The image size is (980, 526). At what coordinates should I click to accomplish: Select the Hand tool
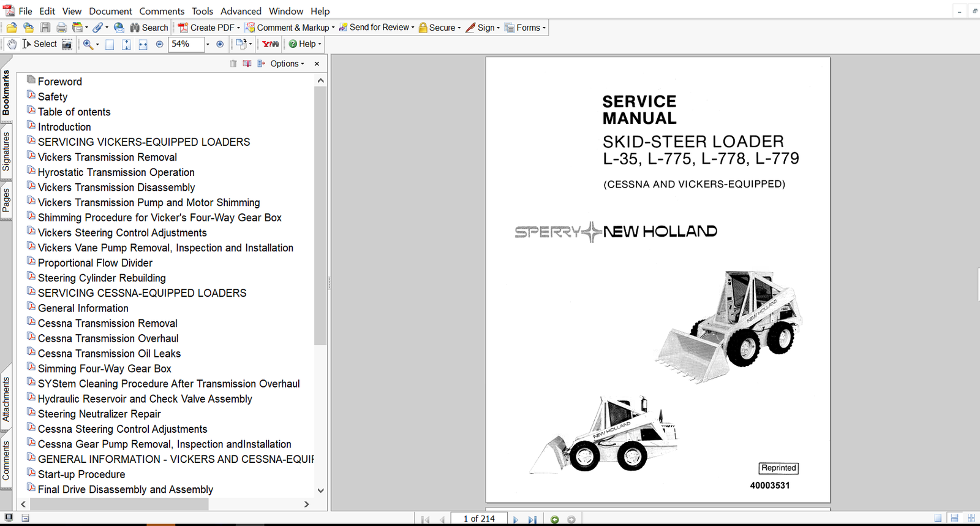[12, 44]
